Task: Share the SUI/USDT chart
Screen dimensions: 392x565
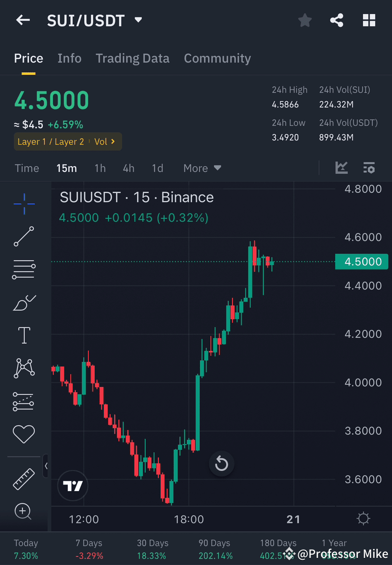Action: [x=337, y=20]
